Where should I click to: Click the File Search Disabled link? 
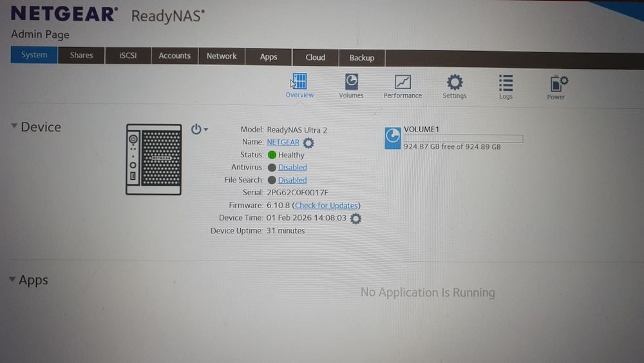click(x=292, y=180)
